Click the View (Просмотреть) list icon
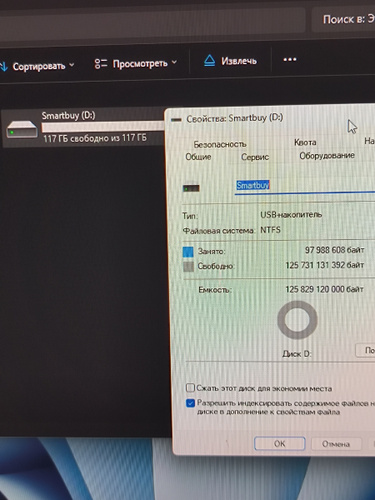This screenshot has height=500, width=375. [x=100, y=64]
